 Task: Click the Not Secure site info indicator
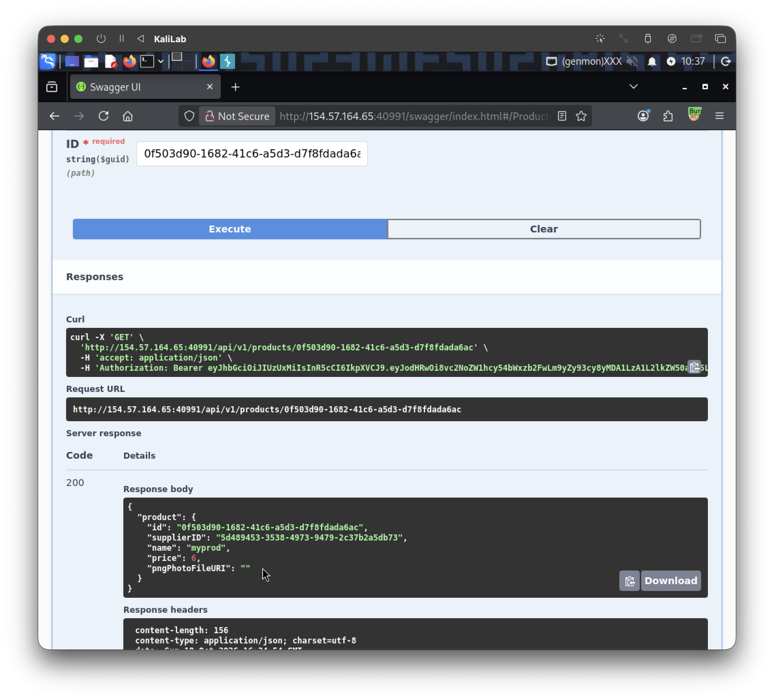[x=237, y=116]
